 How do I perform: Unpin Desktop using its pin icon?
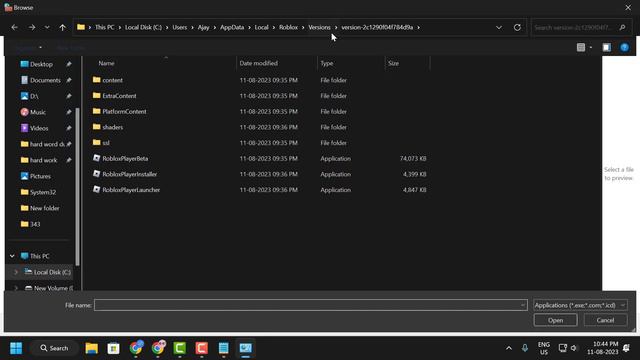pos(69,64)
